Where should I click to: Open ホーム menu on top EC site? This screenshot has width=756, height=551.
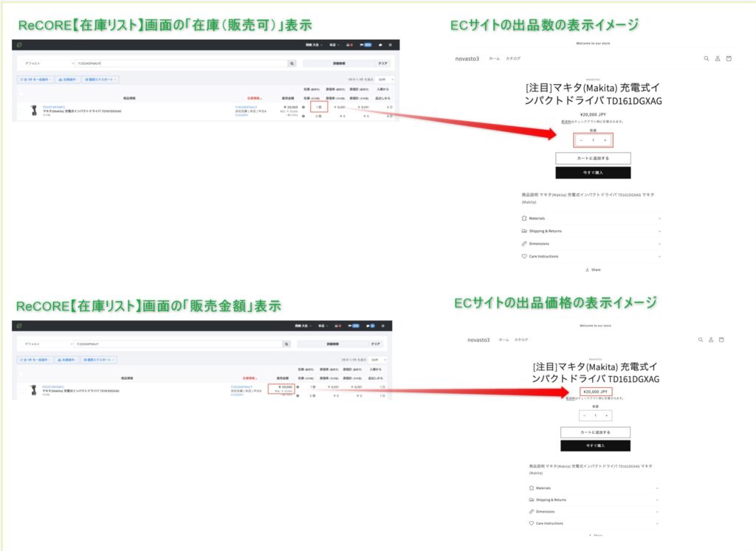[494, 58]
